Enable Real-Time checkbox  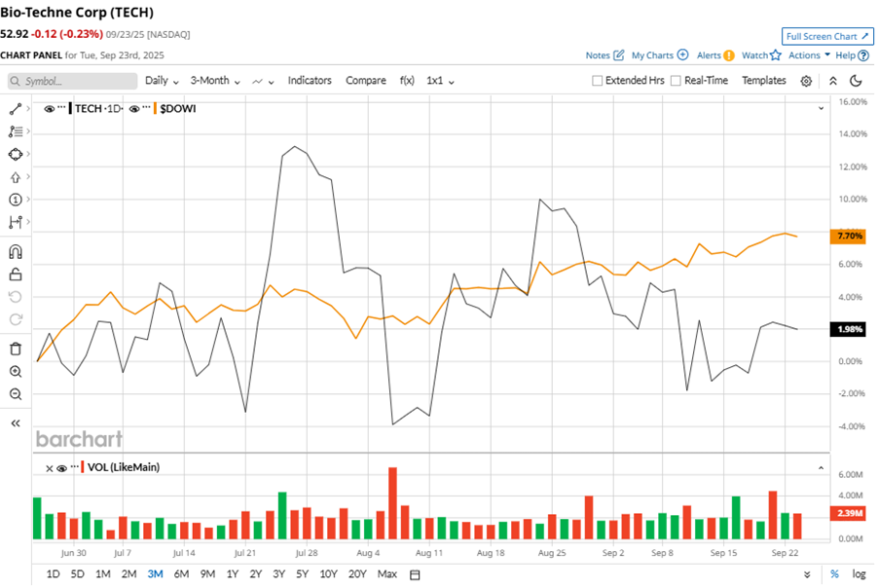[x=676, y=81]
